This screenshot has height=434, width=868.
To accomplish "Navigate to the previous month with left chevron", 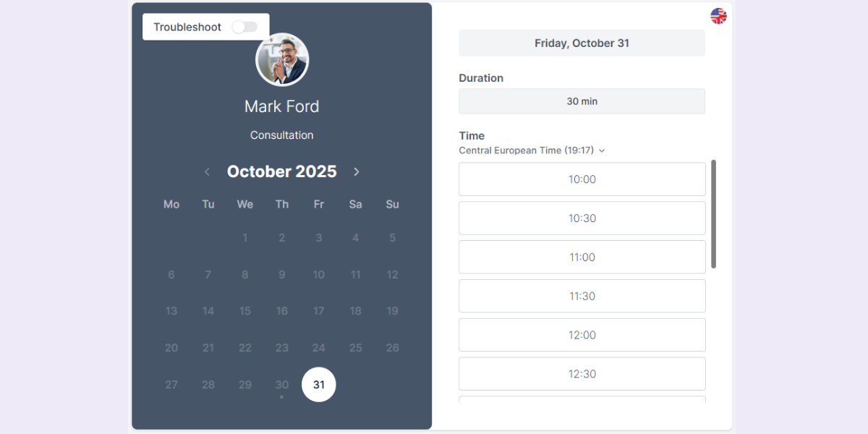I will 207,171.
